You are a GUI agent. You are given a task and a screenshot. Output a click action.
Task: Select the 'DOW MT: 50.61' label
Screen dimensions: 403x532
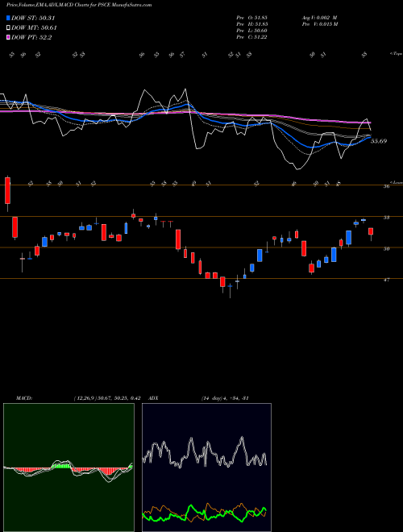pos(34,28)
